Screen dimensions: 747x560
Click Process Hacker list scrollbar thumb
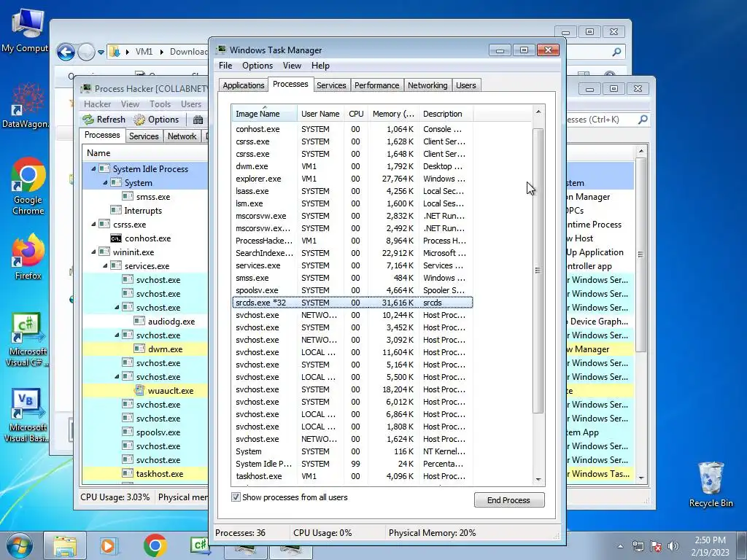pyautogui.click(x=640, y=254)
